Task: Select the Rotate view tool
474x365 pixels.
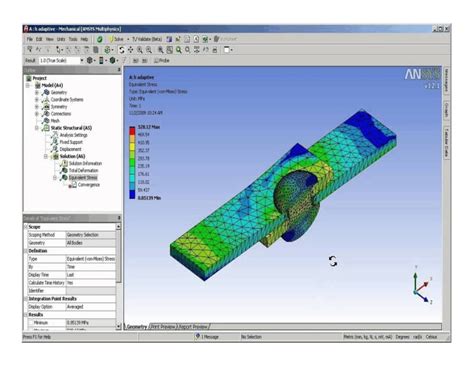Action: tap(122, 50)
